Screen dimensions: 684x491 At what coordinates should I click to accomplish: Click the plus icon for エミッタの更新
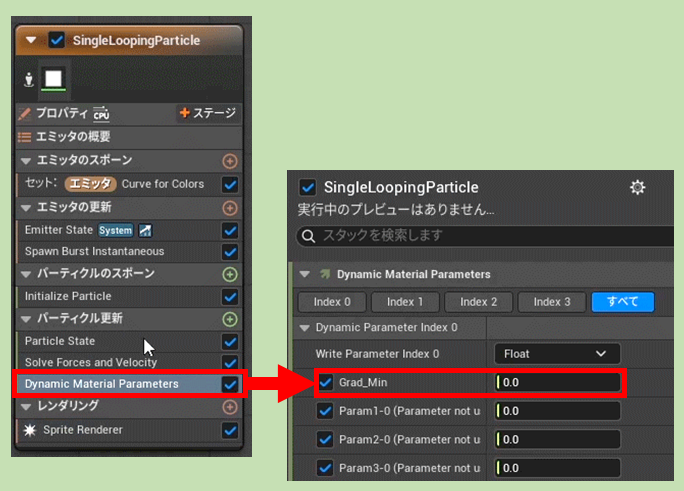[230, 207]
